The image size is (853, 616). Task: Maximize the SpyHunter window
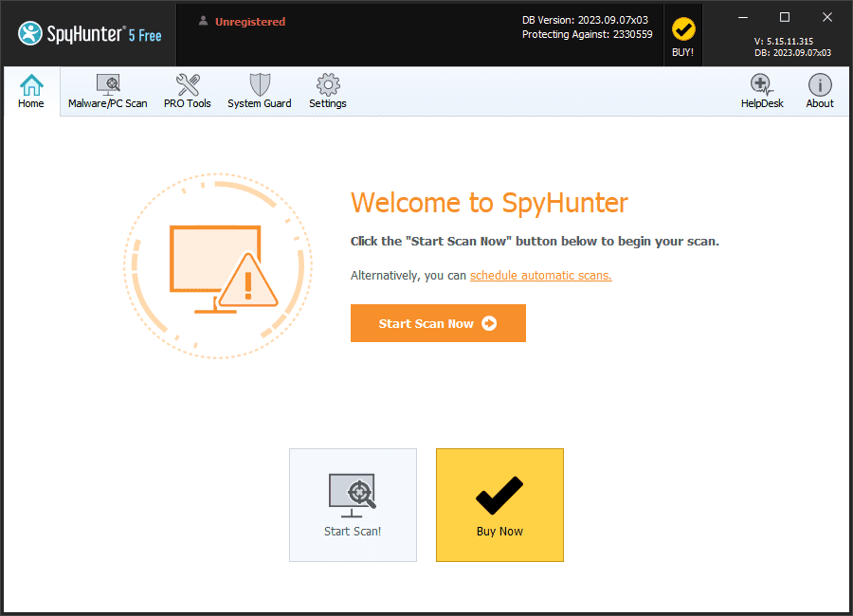point(785,17)
